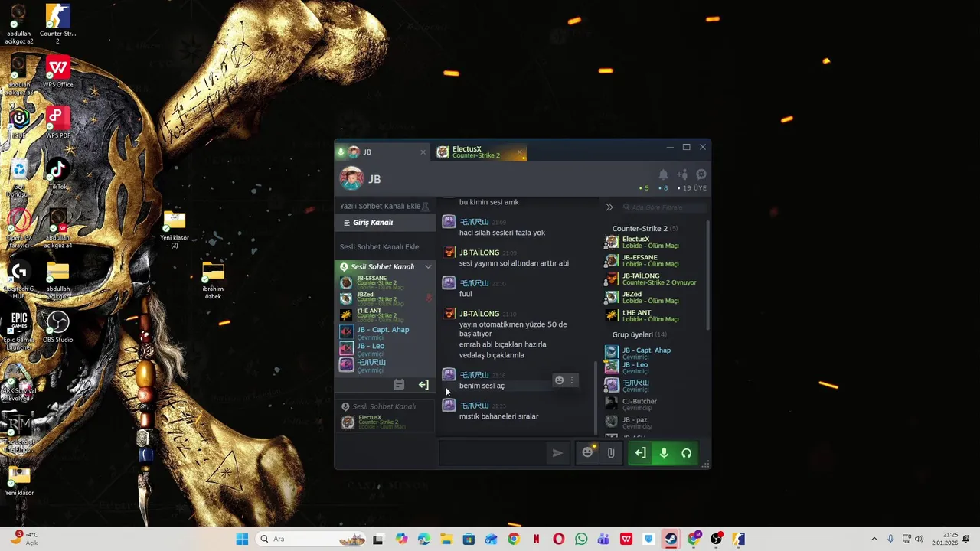Click JB group avatar in header
The height and width of the screenshot is (551, 980).
[351, 179]
